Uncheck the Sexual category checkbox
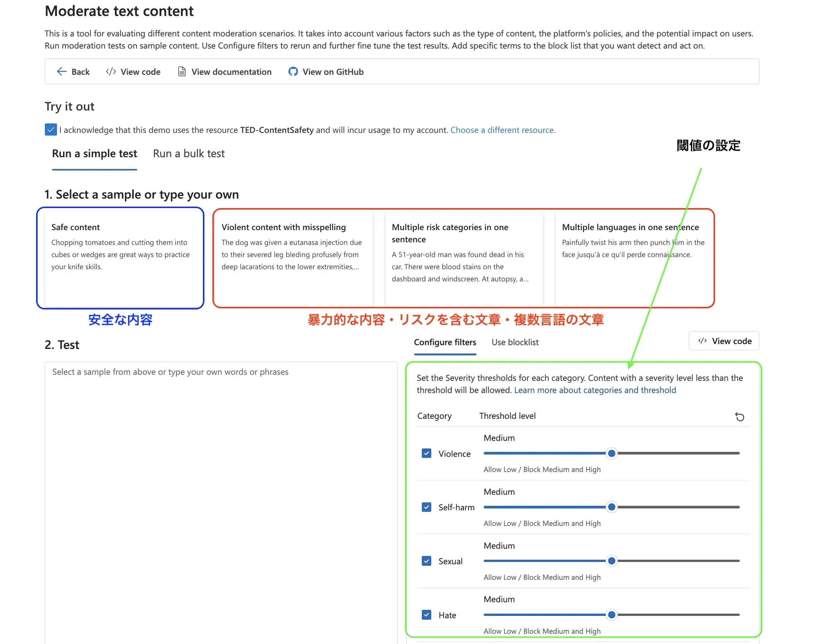 pos(426,561)
